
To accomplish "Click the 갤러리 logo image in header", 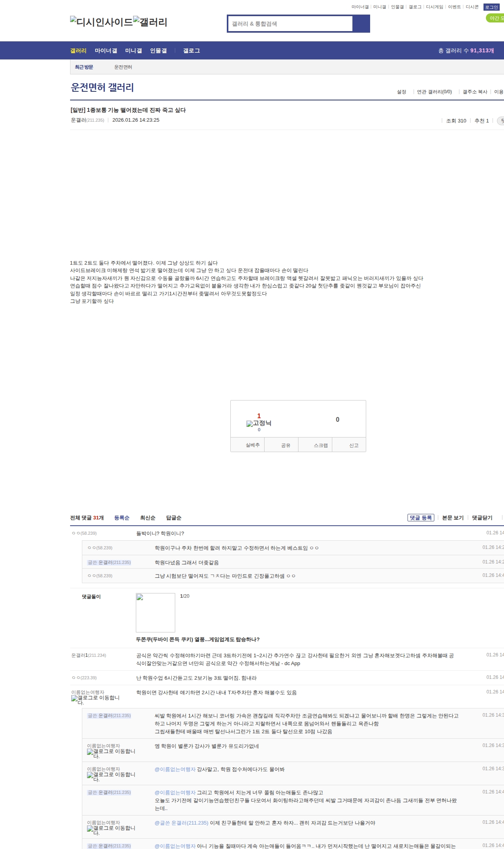I will (150, 22).
